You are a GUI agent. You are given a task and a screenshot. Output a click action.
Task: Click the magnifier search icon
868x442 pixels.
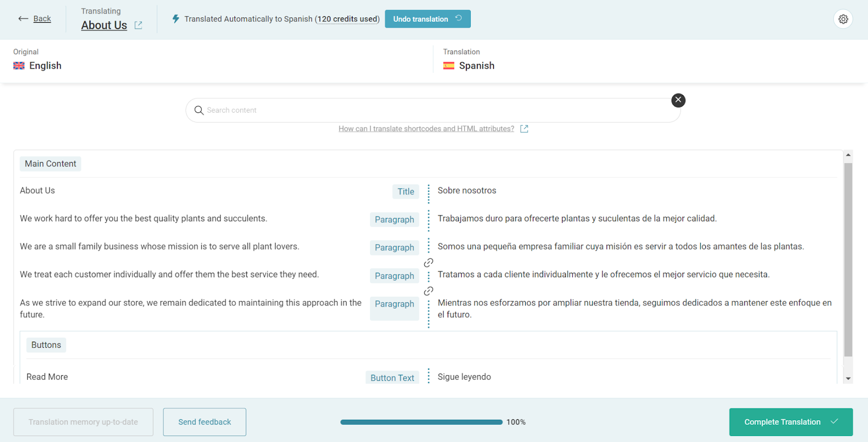coord(199,110)
